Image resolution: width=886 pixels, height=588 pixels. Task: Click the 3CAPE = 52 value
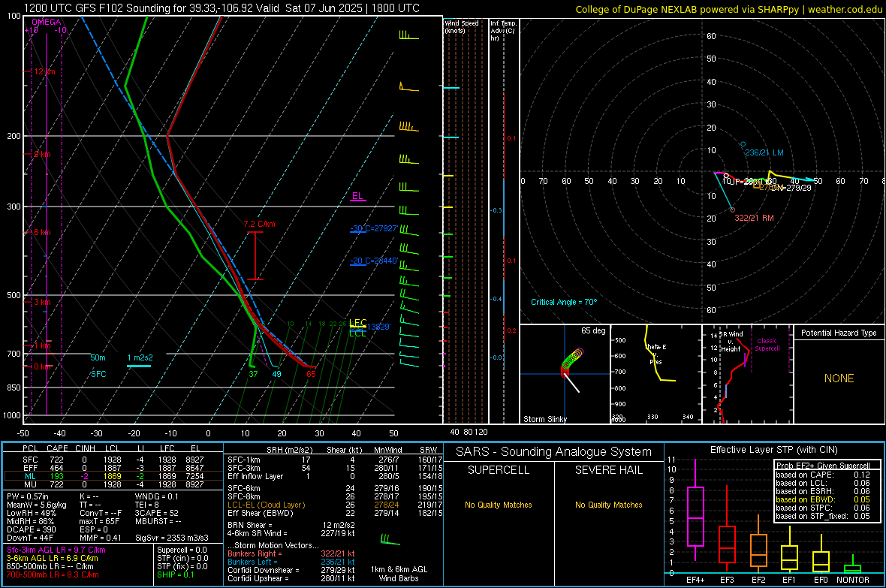click(x=156, y=513)
